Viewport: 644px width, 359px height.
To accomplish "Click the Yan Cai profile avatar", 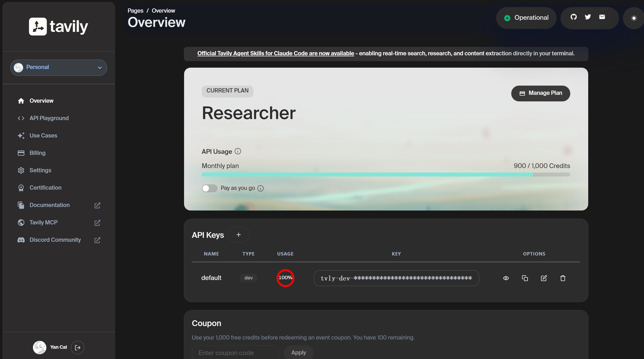I will (40, 348).
